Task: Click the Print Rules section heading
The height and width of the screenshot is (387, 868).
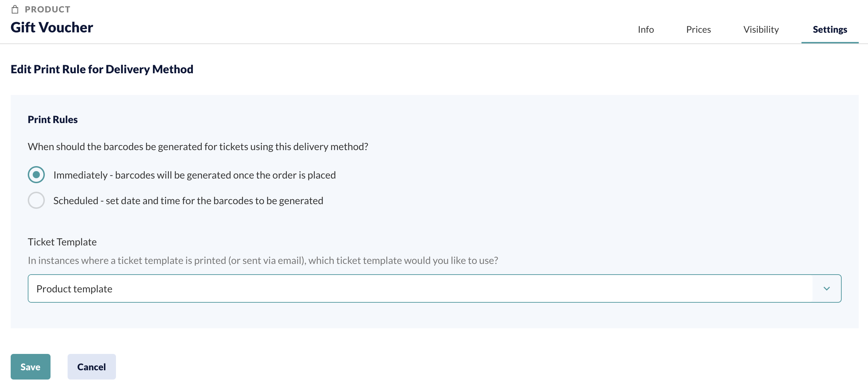Action: pos(53,120)
